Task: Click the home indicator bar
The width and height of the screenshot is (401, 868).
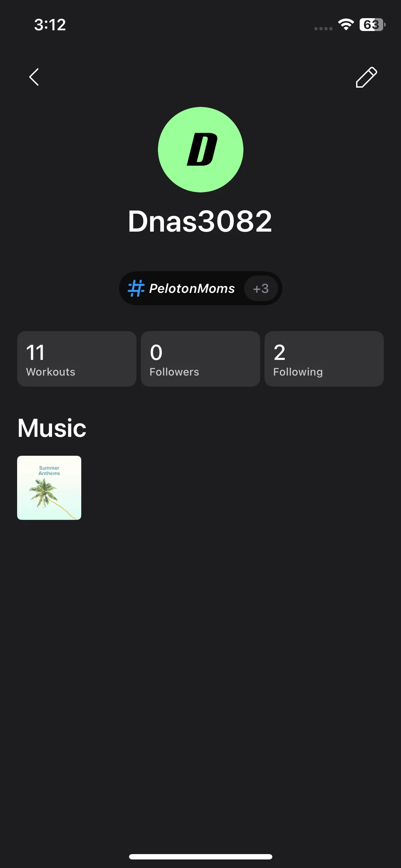Action: click(x=200, y=857)
